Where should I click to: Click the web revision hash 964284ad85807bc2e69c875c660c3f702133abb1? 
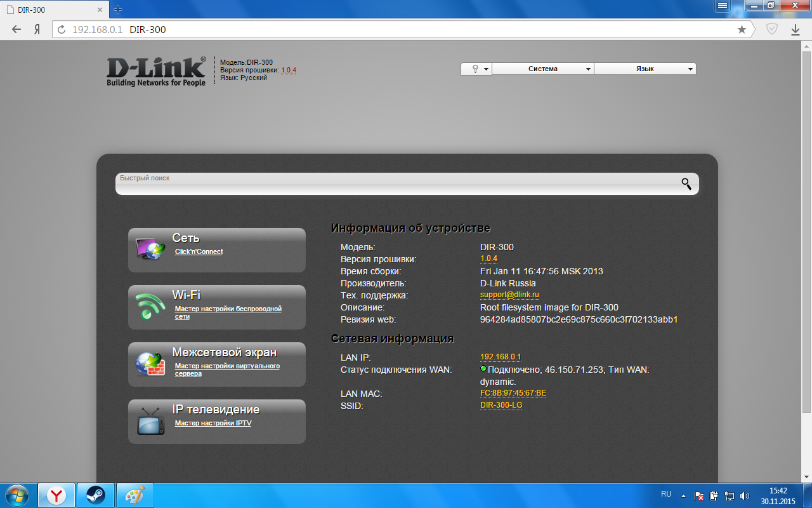click(579, 319)
